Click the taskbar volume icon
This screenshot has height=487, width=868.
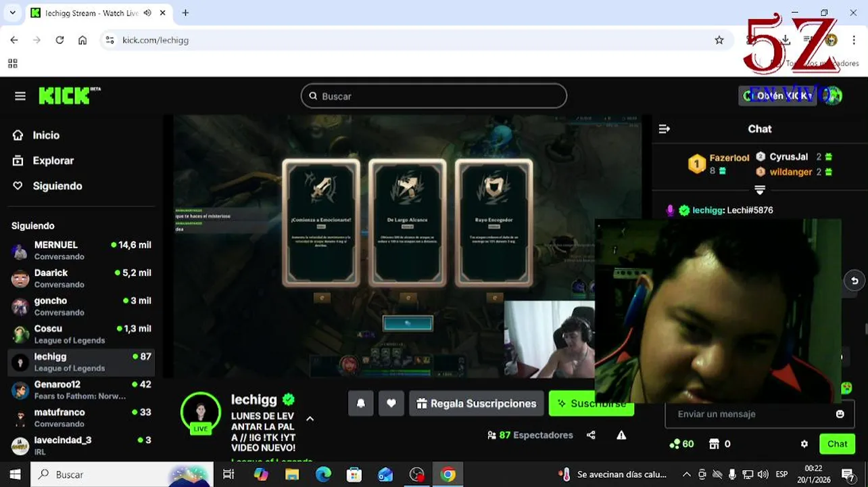click(763, 474)
